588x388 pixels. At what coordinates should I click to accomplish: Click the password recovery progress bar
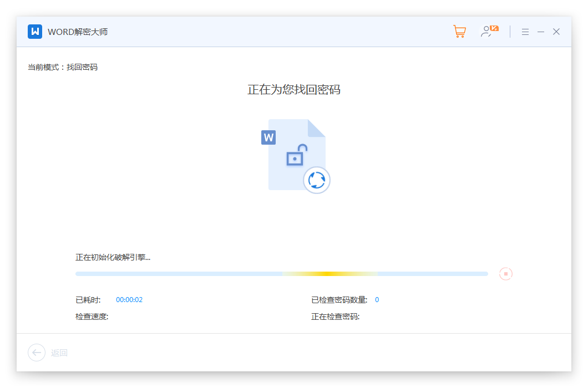(282, 274)
